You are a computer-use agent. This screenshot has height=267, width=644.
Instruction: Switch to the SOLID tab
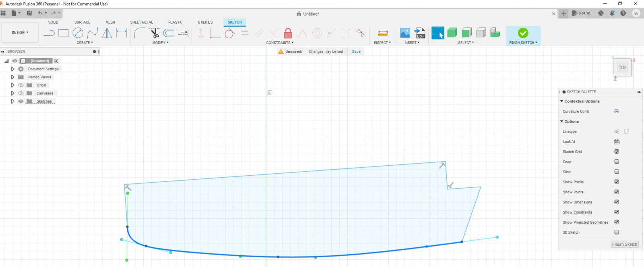pos(53,23)
